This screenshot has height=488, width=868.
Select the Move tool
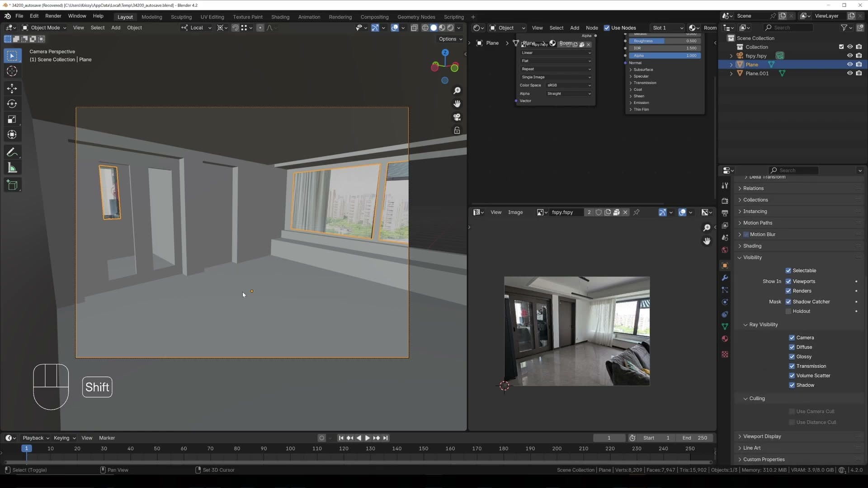[x=12, y=89]
